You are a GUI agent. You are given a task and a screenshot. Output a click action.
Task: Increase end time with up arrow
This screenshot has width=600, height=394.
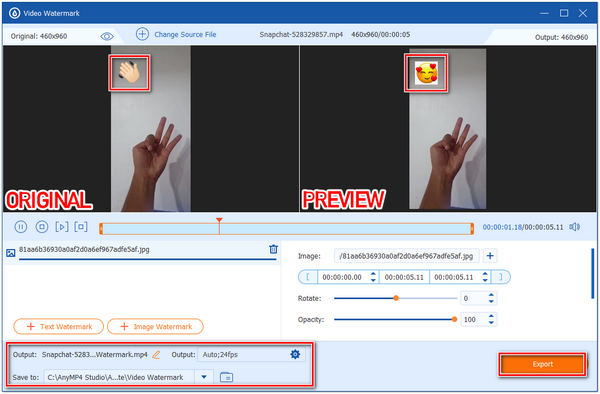tap(485, 274)
